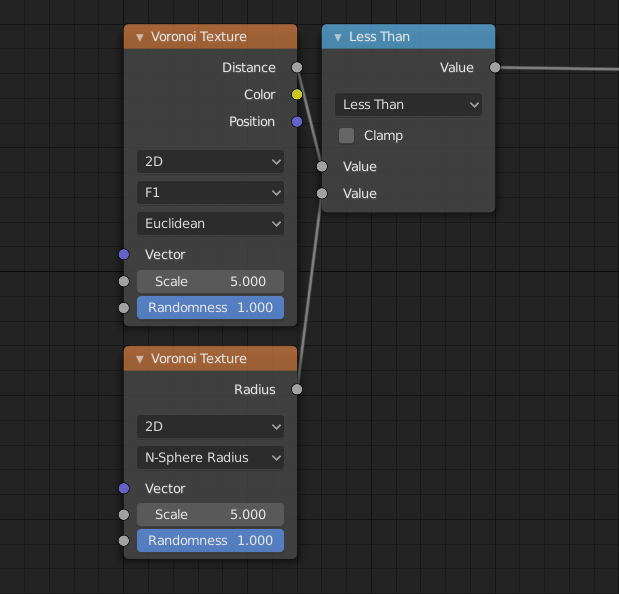Screen dimensions: 619x594
Task: Click the top Voronoi Vector input socket
Action: pos(124,254)
